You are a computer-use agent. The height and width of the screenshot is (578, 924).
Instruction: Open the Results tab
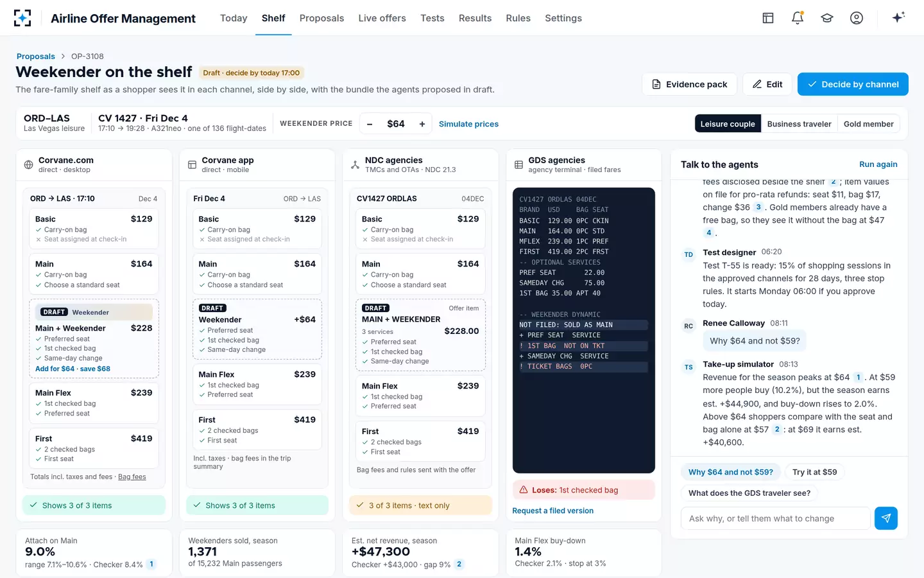pyautogui.click(x=475, y=18)
